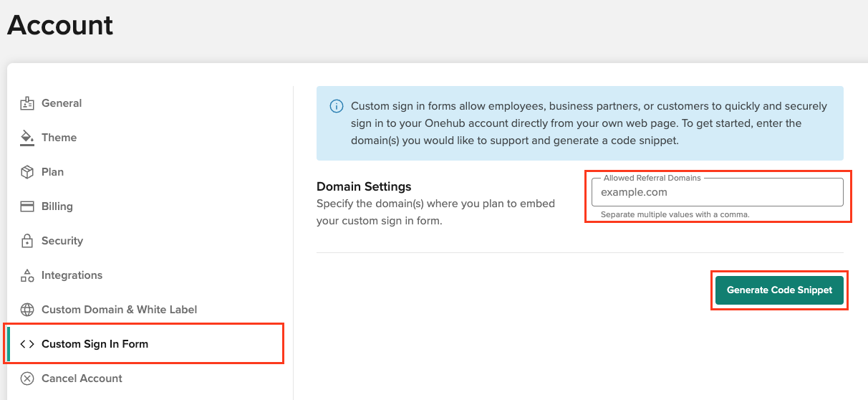Click the Billing credit card icon
Screen dimensions: 868x400
click(27, 206)
